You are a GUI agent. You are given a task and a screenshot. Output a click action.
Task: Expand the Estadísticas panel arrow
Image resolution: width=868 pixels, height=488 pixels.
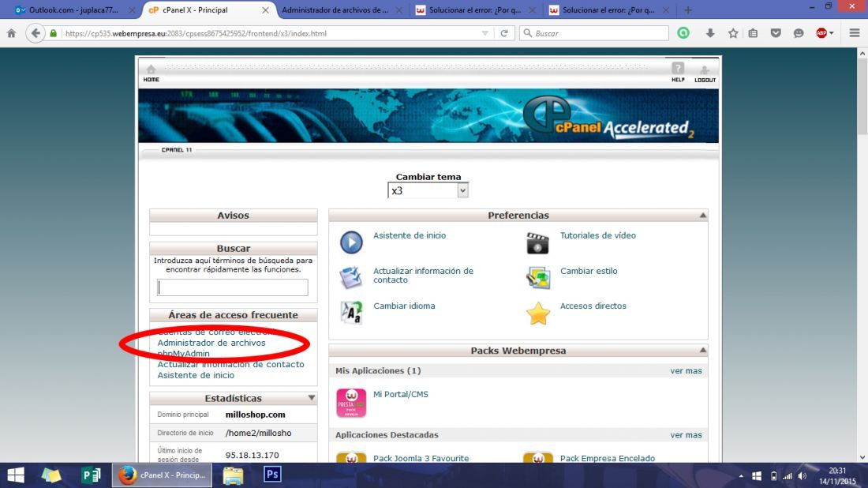click(x=311, y=398)
